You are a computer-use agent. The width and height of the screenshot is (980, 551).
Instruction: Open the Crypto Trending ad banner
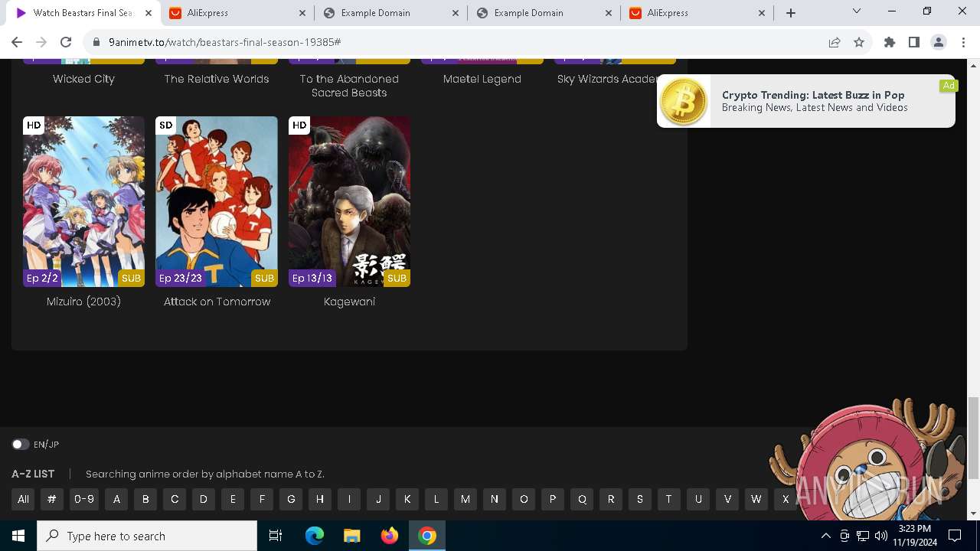(806, 101)
